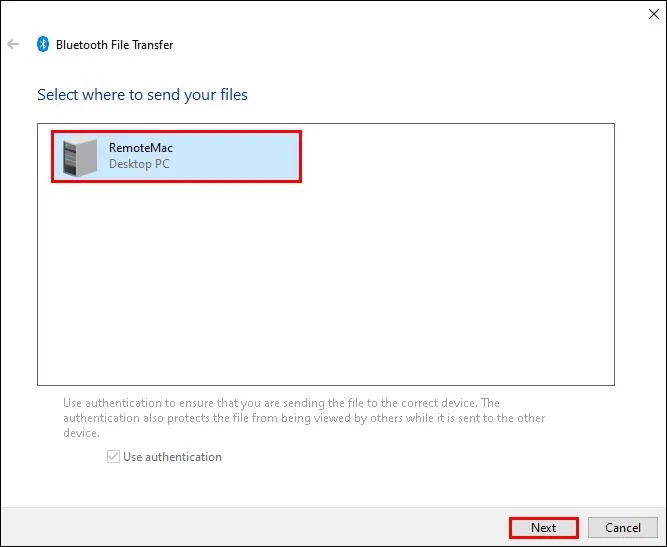667x547 pixels.
Task: Click the Cancel button
Action: [x=623, y=527]
